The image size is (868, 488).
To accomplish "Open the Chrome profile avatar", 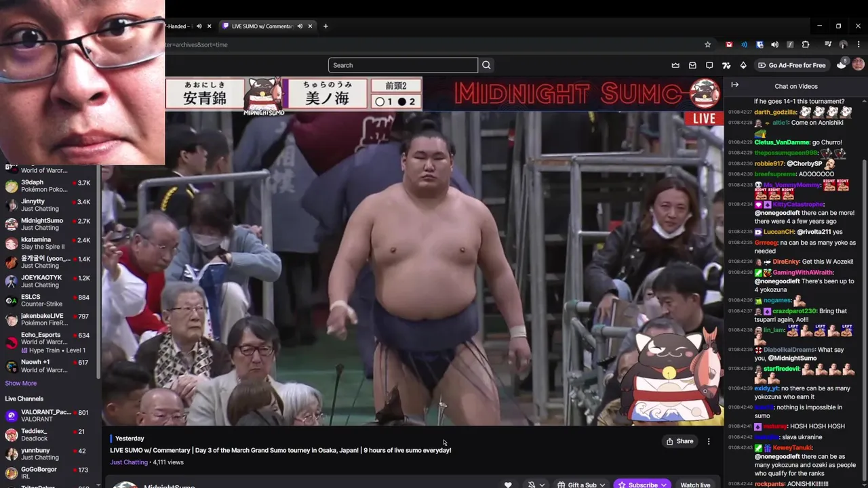I will click(844, 45).
